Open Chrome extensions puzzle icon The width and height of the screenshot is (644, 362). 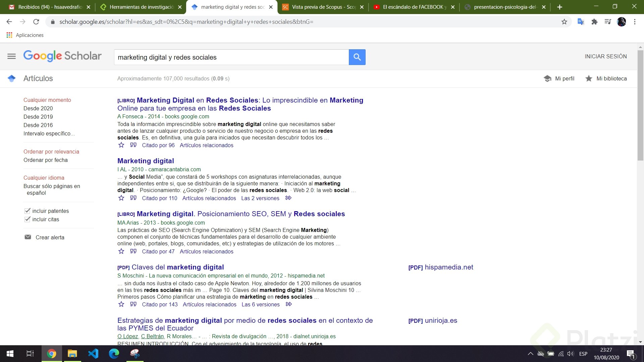click(x=594, y=22)
